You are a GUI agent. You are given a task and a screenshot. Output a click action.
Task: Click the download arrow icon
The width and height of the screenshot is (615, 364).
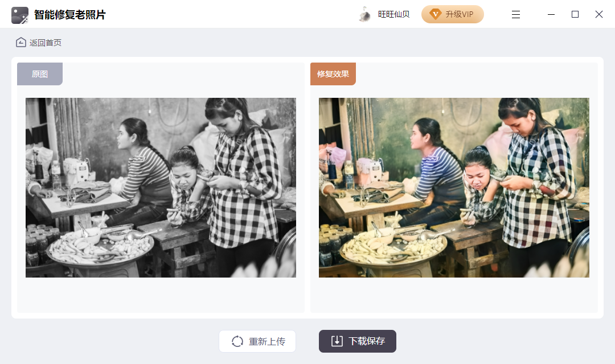pos(337,341)
